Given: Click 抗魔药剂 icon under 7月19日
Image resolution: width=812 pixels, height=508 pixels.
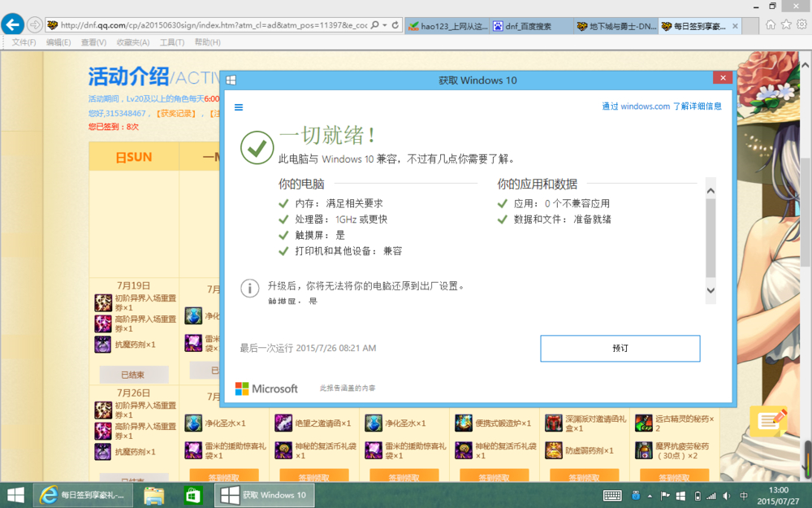Looking at the screenshot, I should click(103, 344).
